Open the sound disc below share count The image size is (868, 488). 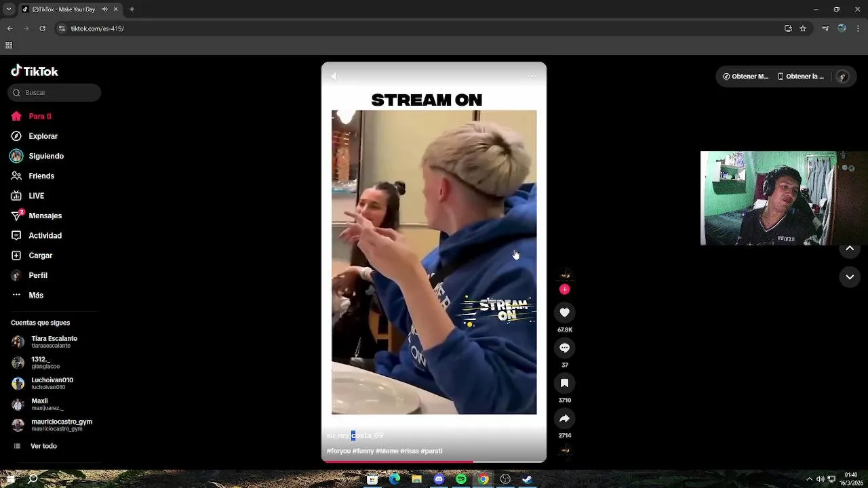click(565, 451)
